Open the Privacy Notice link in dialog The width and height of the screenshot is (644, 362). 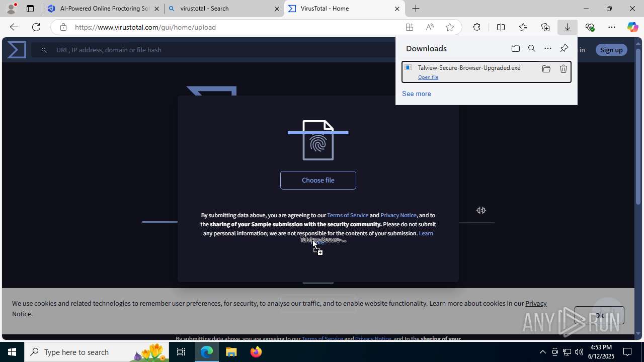point(398,215)
